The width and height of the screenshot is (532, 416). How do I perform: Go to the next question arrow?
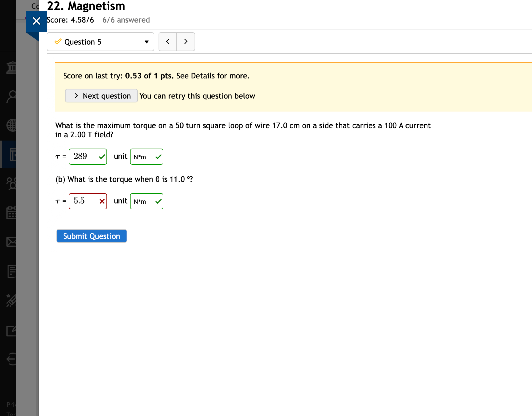coord(186,42)
